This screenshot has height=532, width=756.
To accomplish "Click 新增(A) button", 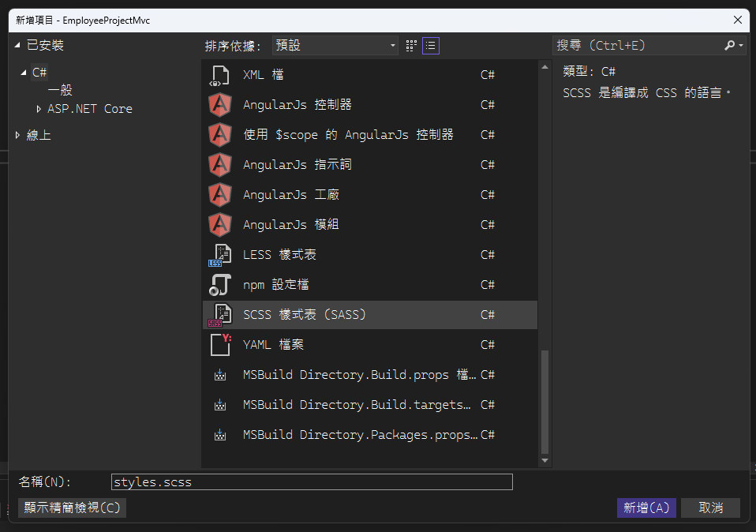I will (646, 508).
